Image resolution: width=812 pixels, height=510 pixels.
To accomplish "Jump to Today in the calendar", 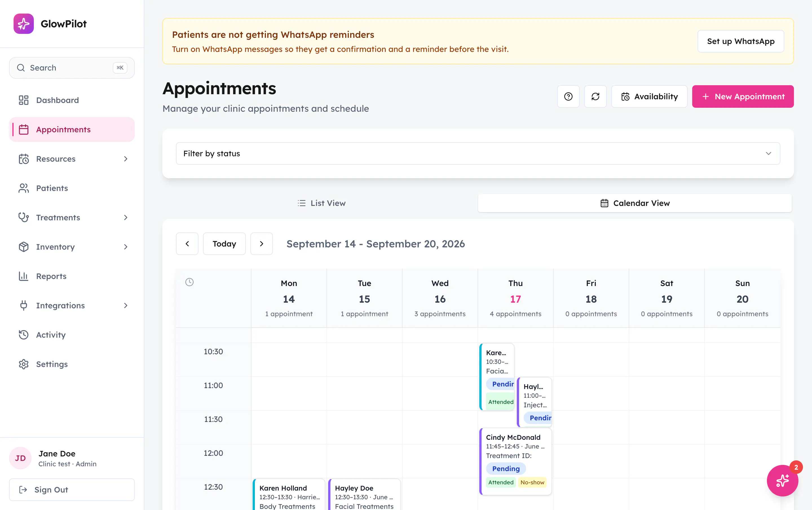I will click(224, 243).
